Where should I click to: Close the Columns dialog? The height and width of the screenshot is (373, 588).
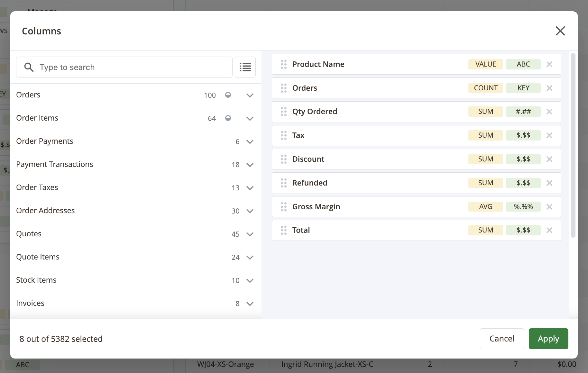pos(560,31)
